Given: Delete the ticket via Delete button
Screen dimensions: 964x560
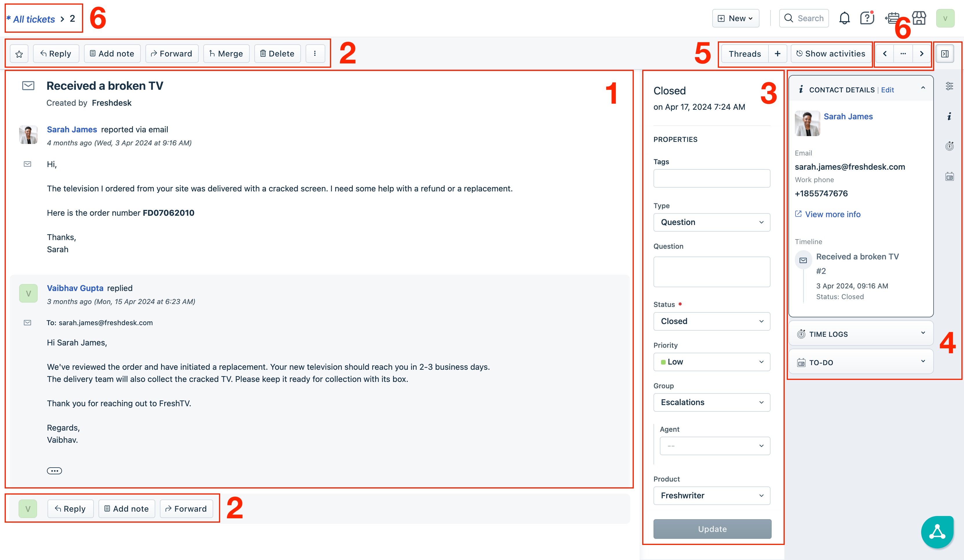Looking at the screenshot, I should coord(277,54).
